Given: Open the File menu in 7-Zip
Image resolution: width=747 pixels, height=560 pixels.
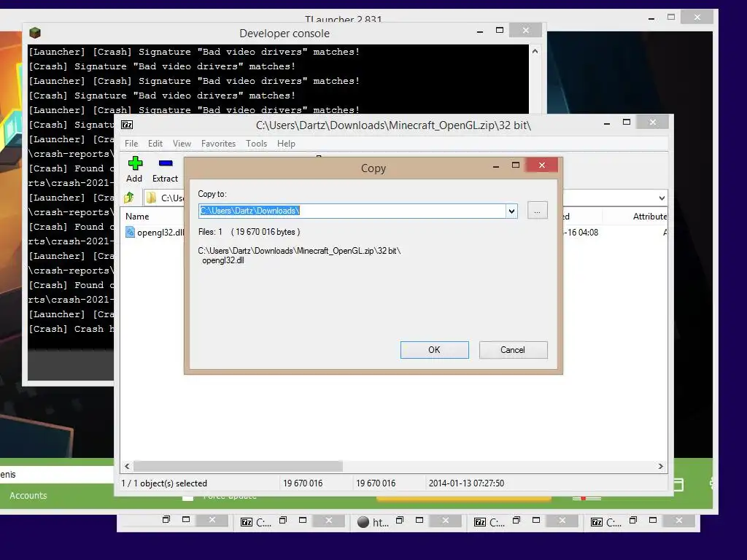Looking at the screenshot, I should point(131,144).
